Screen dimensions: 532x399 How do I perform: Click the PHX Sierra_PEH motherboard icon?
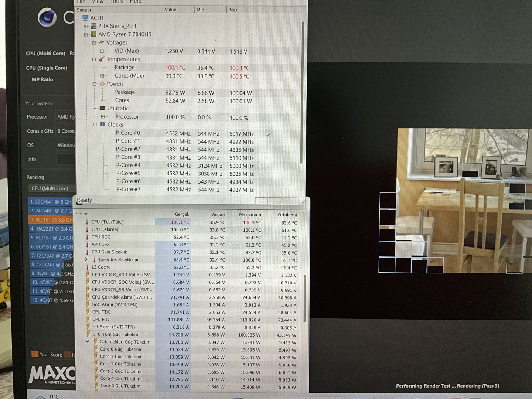pyautogui.click(x=93, y=26)
